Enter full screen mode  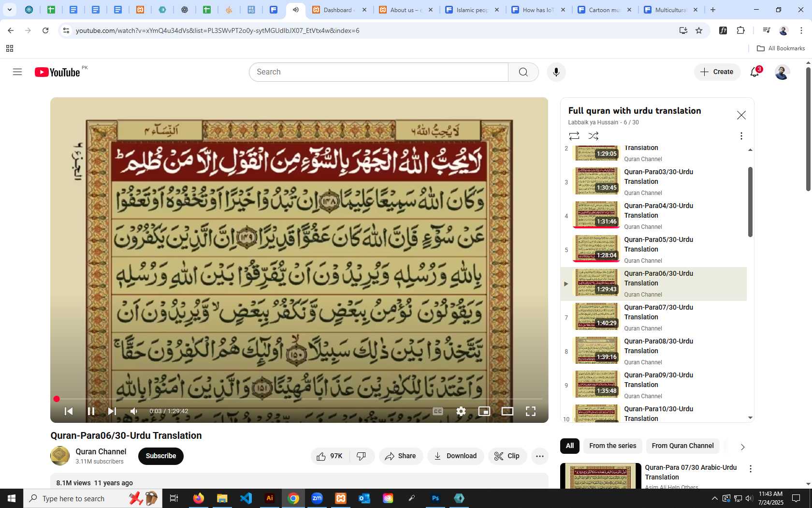531,411
